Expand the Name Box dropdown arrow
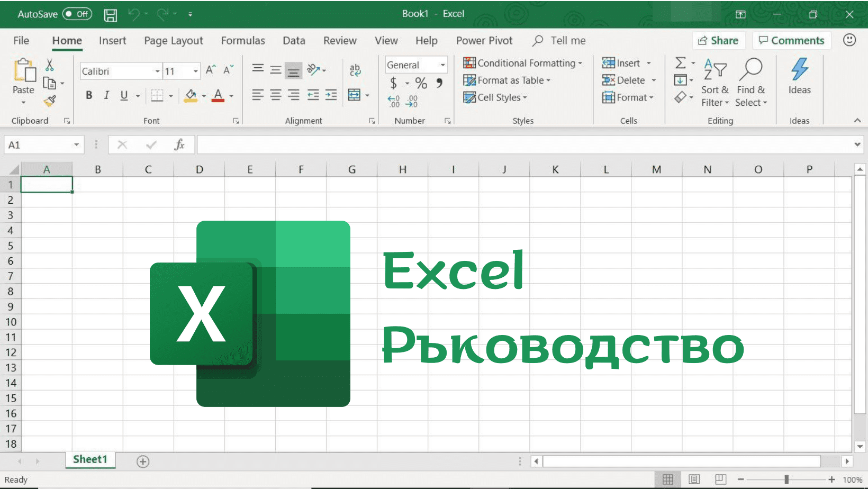 [x=76, y=144]
